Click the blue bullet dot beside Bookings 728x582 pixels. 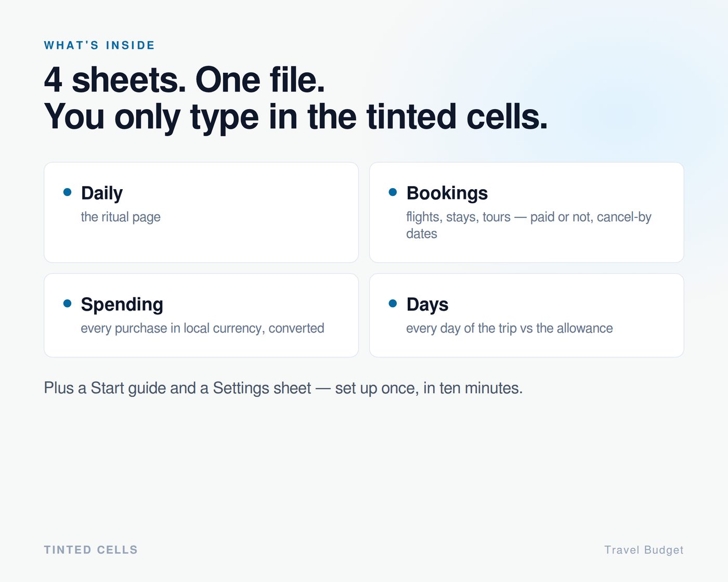pyautogui.click(x=393, y=192)
